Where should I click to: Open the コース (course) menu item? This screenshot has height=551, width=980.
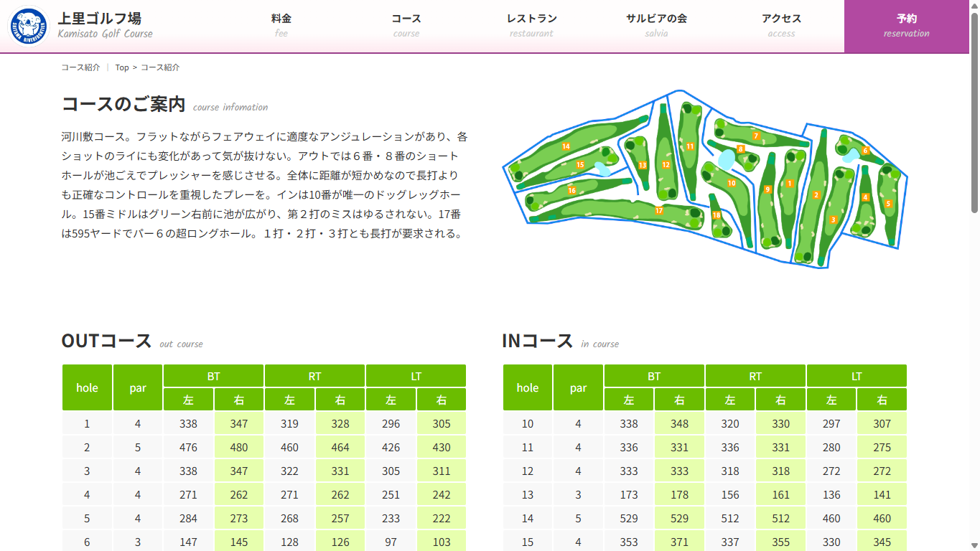click(406, 25)
